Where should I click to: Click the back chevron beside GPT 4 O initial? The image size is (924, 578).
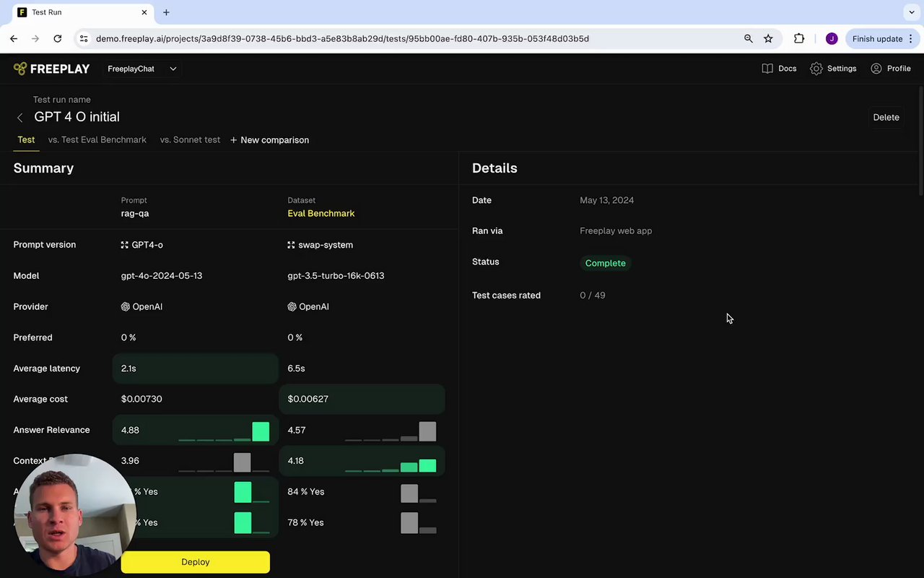point(20,117)
